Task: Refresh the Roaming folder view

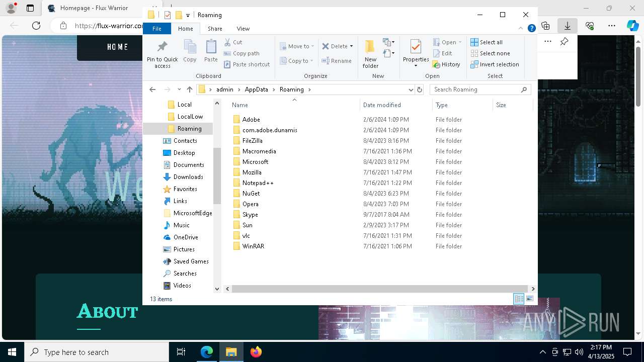Action: click(420, 89)
